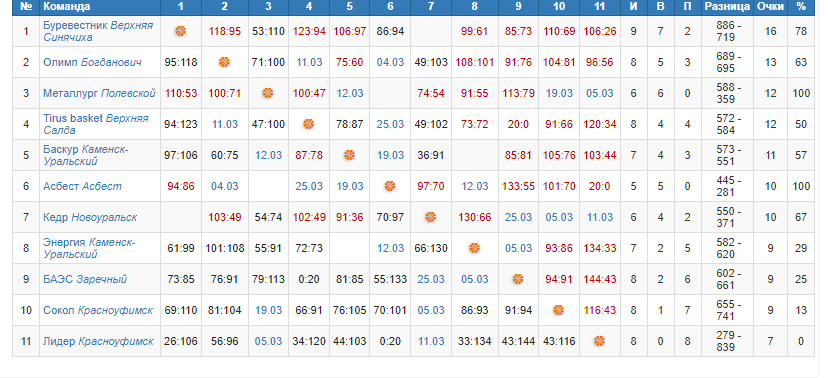Click basketball icon in Tirus basket row
The width and height of the screenshot is (828, 378).
coord(308,124)
